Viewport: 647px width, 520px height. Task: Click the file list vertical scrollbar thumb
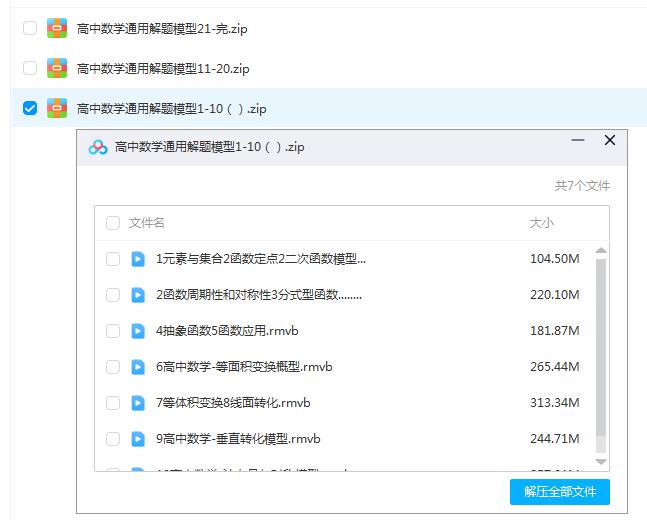pyautogui.click(x=600, y=350)
